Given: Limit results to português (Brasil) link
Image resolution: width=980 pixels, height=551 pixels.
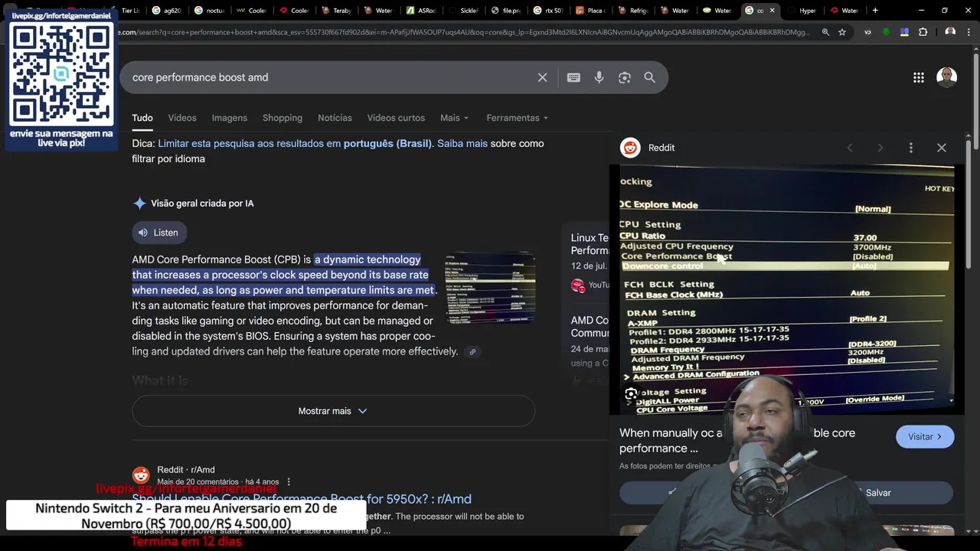Looking at the screenshot, I should (295, 144).
